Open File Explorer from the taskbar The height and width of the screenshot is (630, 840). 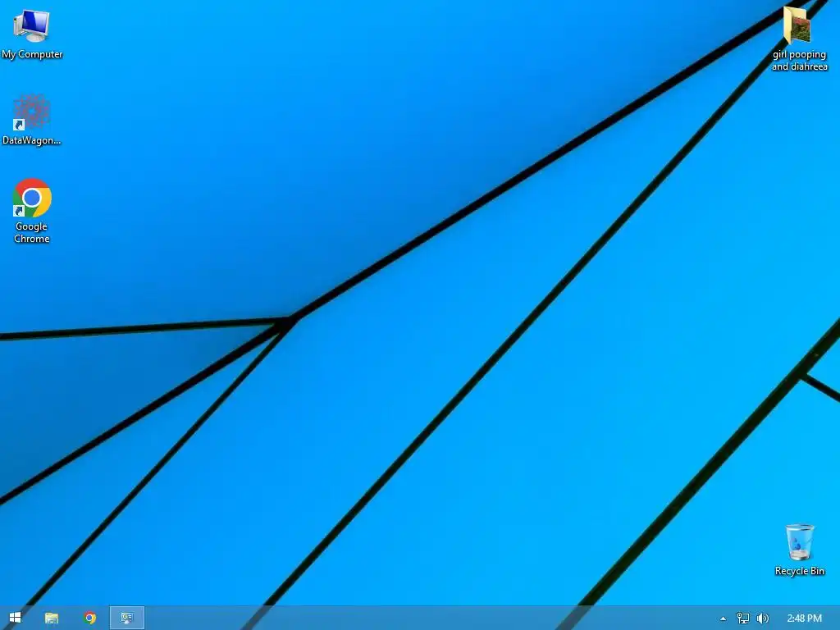(x=52, y=618)
